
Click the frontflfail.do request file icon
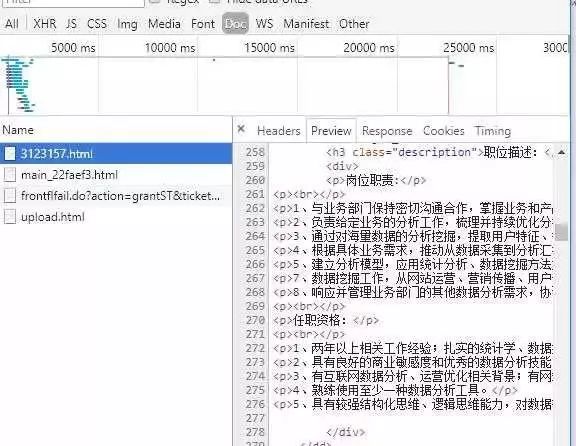click(10, 196)
